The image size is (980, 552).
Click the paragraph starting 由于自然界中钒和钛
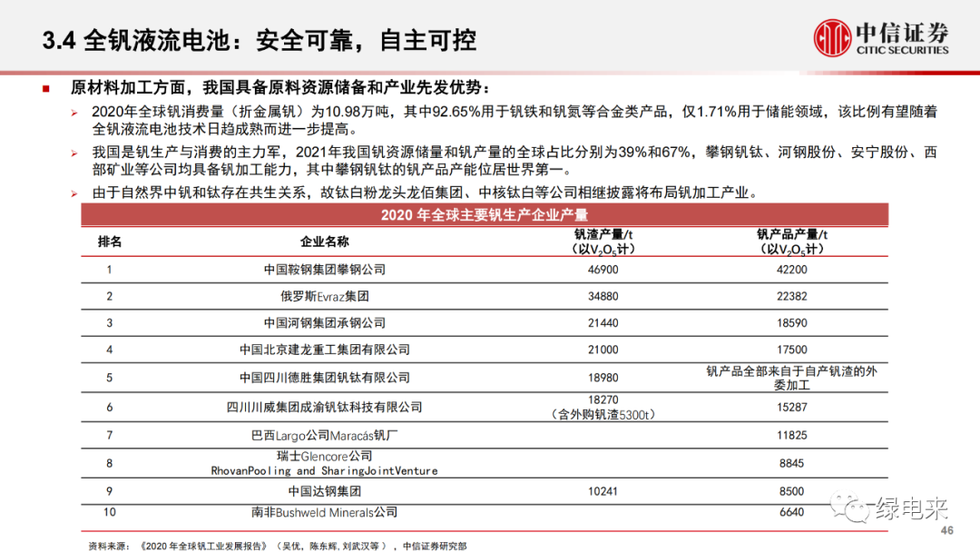tap(426, 192)
